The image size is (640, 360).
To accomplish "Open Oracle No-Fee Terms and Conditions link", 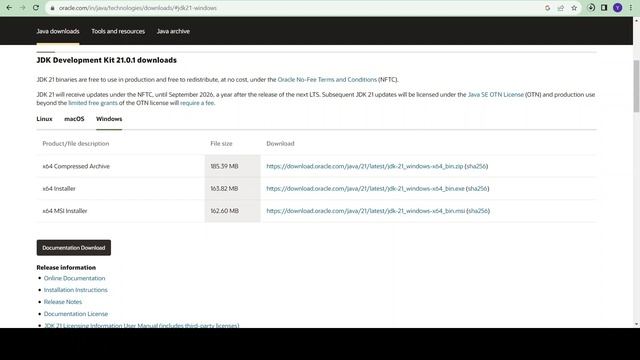I will pos(327,80).
